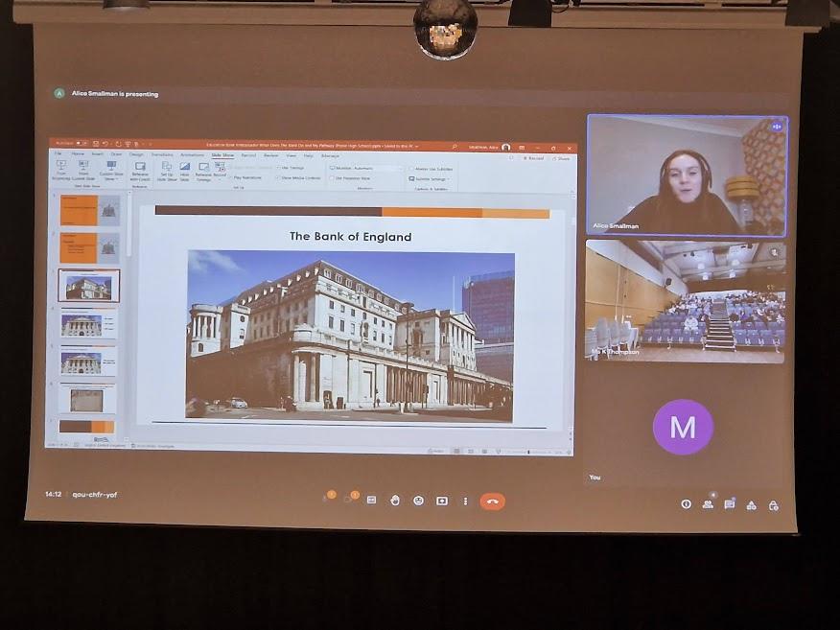Click the purple M avatar tile
The image size is (840, 630).
(684, 427)
